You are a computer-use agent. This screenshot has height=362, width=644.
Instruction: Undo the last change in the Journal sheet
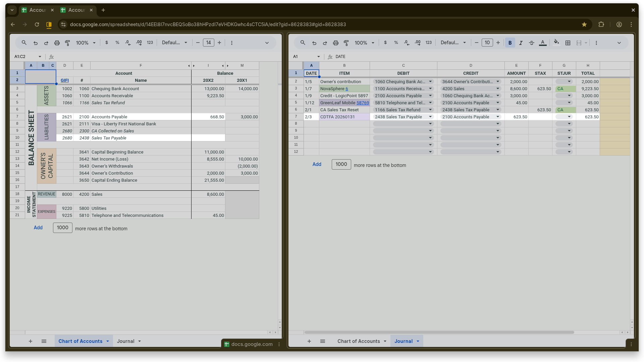coord(314,43)
